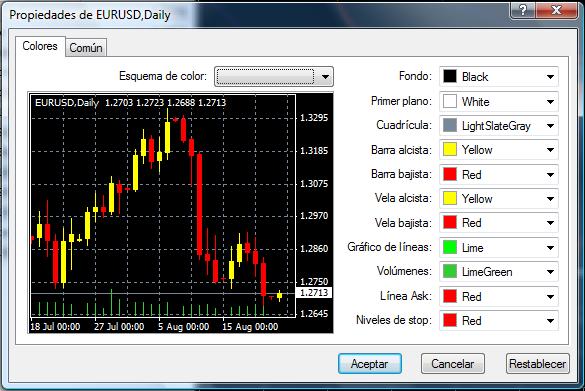Expand the Línea Ask Red dropdown
The image size is (585, 391).
(499, 296)
